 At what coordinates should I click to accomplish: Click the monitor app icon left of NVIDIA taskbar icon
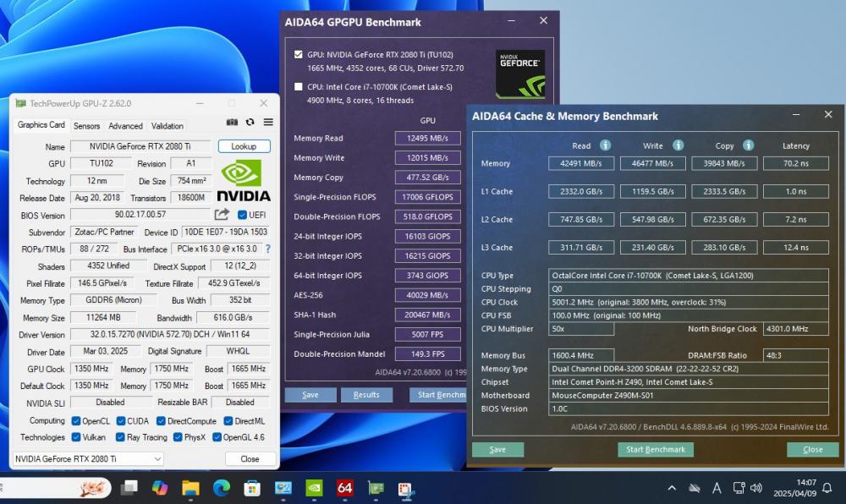tap(283, 489)
